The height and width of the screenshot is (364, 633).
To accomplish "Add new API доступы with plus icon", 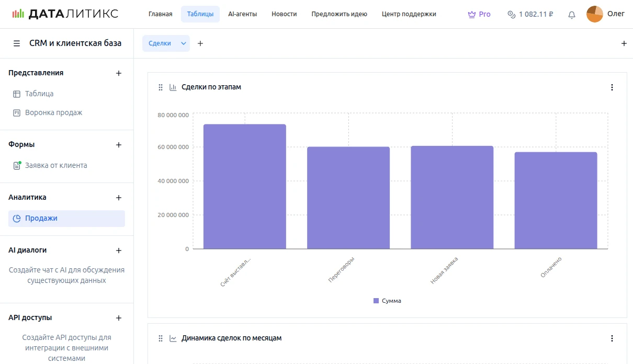I will (x=119, y=318).
